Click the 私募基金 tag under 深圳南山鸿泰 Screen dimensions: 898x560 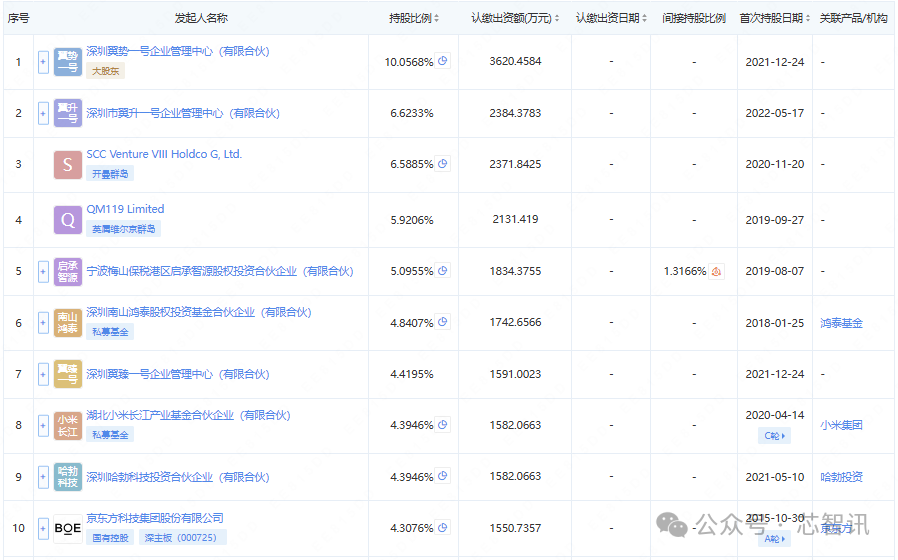click(x=110, y=332)
